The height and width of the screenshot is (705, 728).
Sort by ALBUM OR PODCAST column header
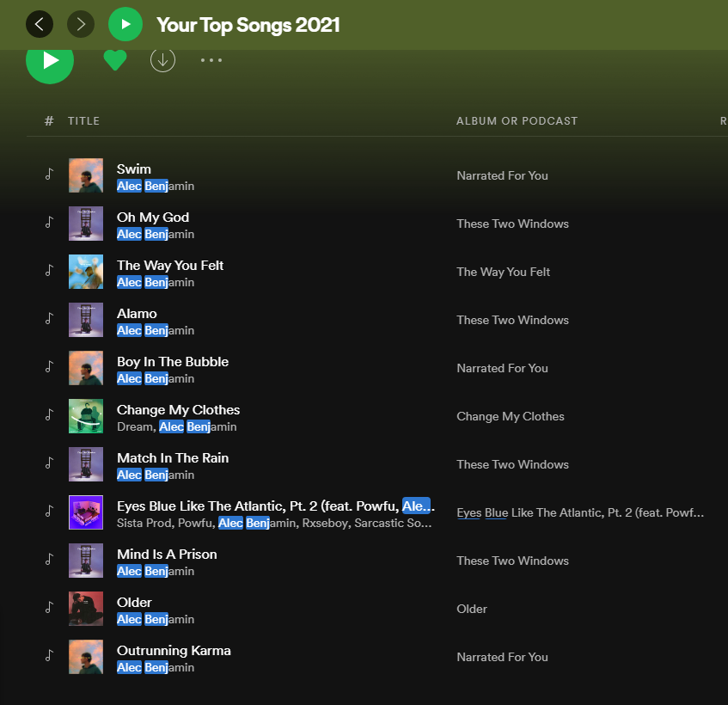pyautogui.click(x=517, y=120)
